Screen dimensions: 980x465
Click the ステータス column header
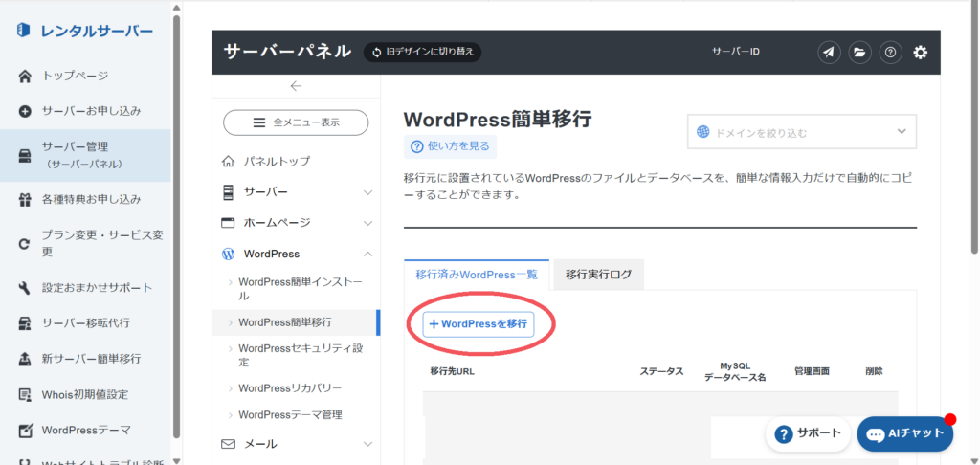(662, 371)
